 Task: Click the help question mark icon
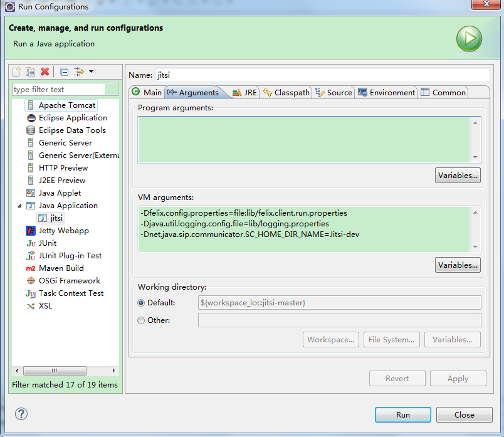click(21, 414)
